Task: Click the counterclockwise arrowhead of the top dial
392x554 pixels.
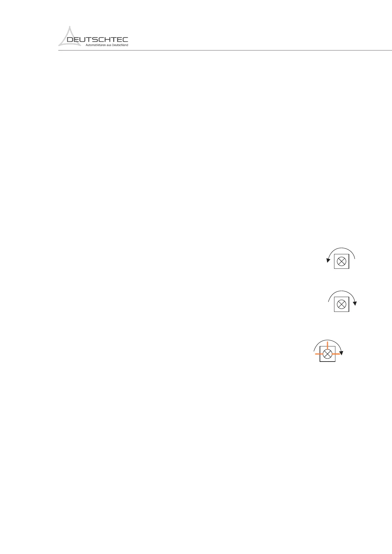Action: point(328,261)
